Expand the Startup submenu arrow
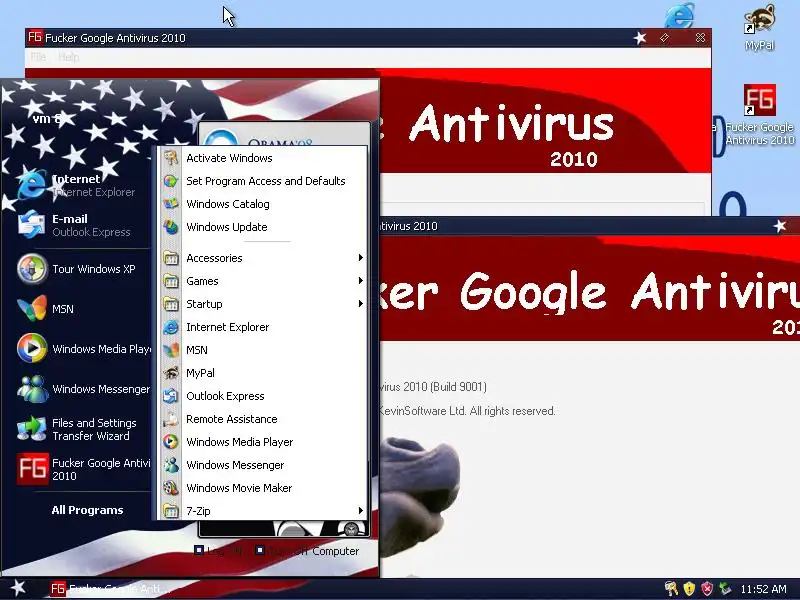 [361, 304]
